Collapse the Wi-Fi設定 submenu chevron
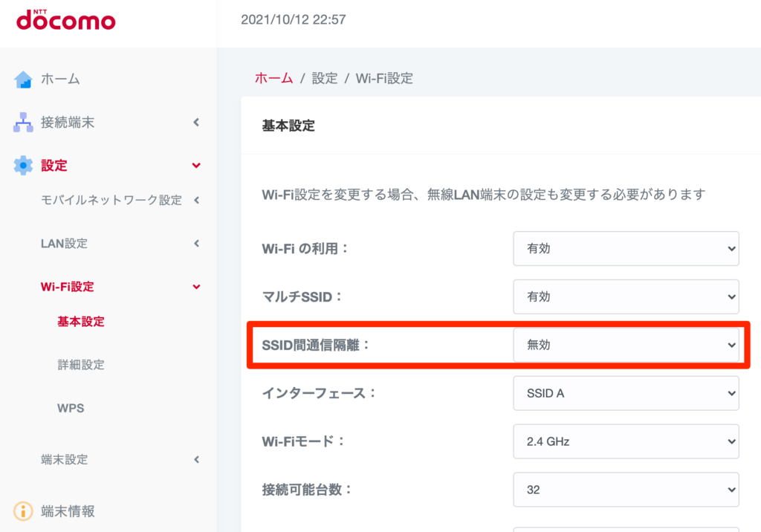This screenshot has height=532, width=761. coord(196,287)
